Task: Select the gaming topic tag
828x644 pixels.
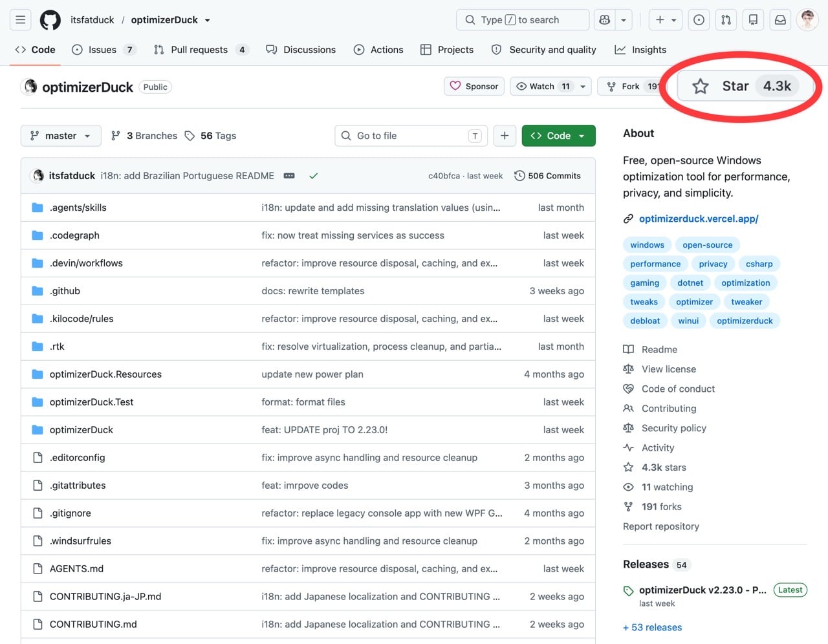Action: click(645, 283)
